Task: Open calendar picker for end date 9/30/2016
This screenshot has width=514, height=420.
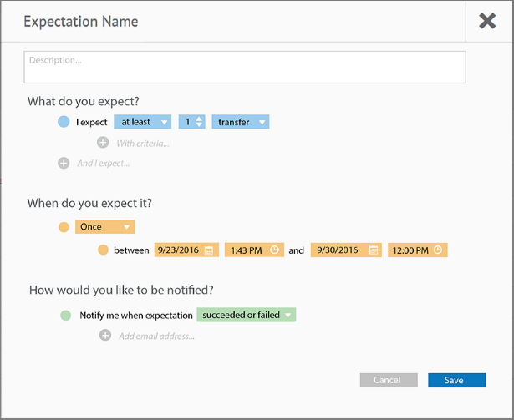Action: [374, 250]
